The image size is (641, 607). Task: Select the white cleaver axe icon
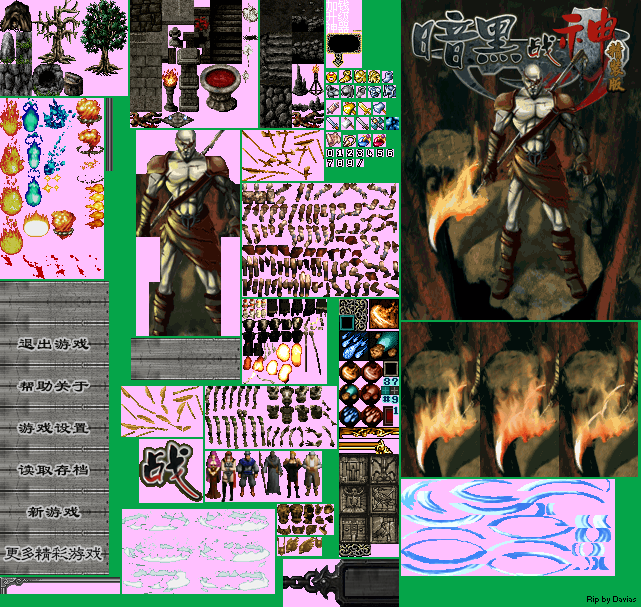347,123
